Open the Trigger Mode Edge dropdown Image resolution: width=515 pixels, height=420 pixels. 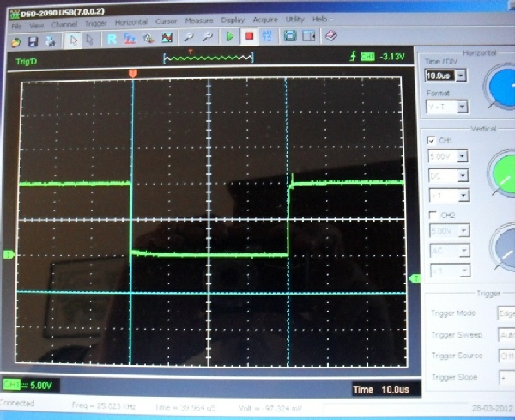pyautogui.click(x=506, y=313)
